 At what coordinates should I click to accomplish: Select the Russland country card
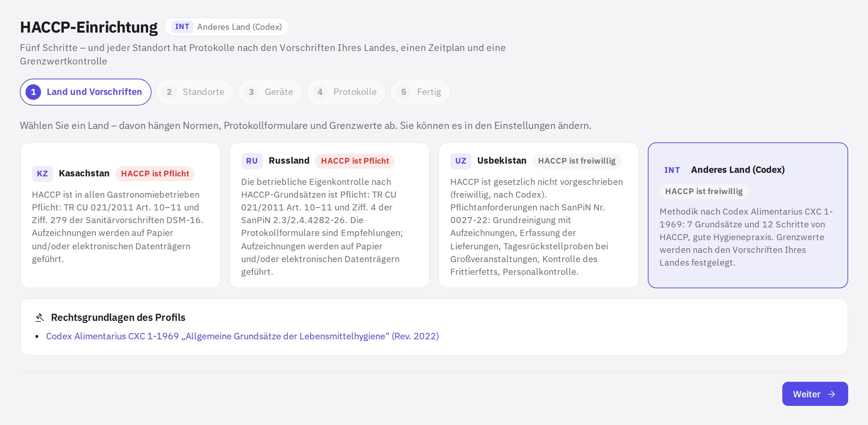330,215
